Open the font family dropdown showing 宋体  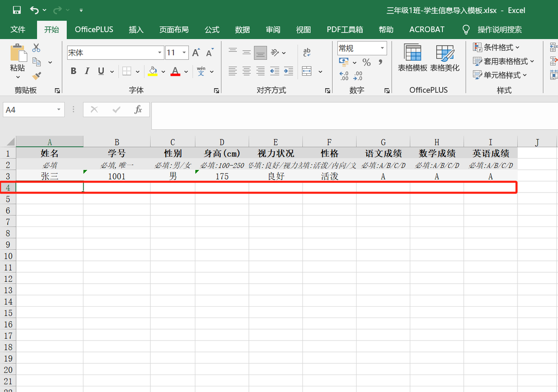[x=160, y=52]
